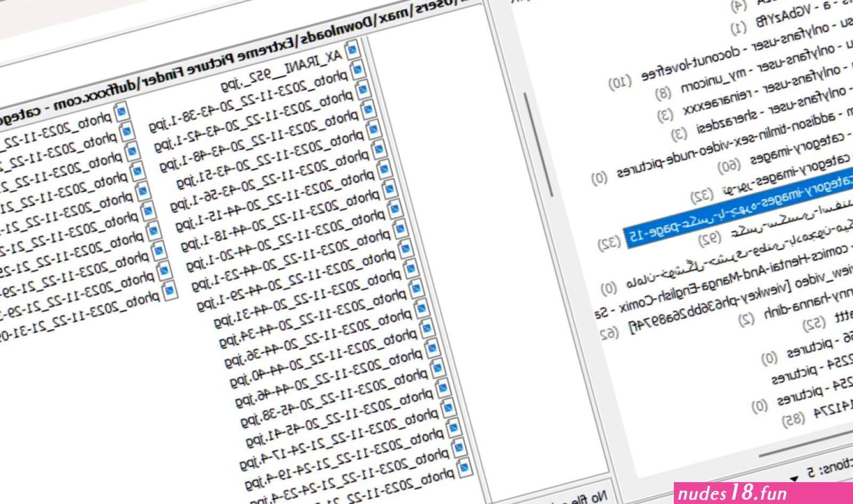This screenshot has width=853, height=504.
Task: Click the AX_IRANI__952_.jpg file icon
Action: 353,51
